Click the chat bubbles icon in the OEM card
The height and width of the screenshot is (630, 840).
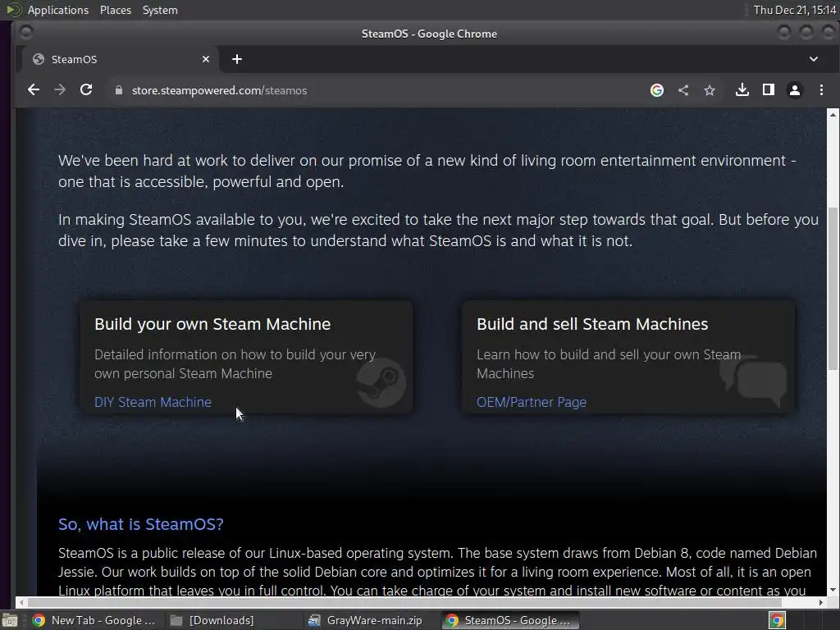coord(753,381)
